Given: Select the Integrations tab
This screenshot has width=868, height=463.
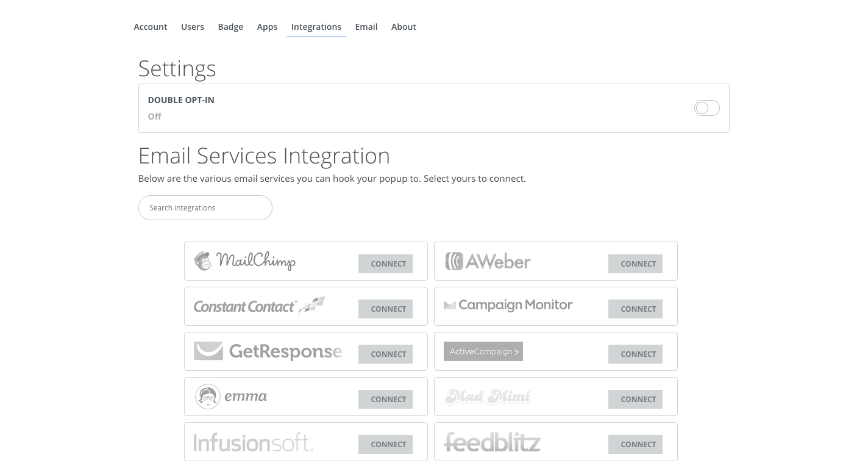Looking at the screenshot, I should point(316,27).
